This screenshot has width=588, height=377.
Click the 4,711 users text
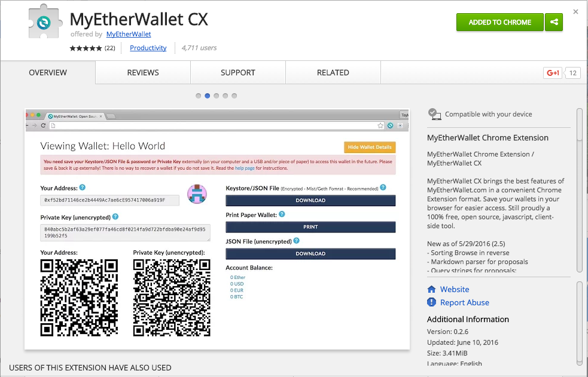coord(199,48)
